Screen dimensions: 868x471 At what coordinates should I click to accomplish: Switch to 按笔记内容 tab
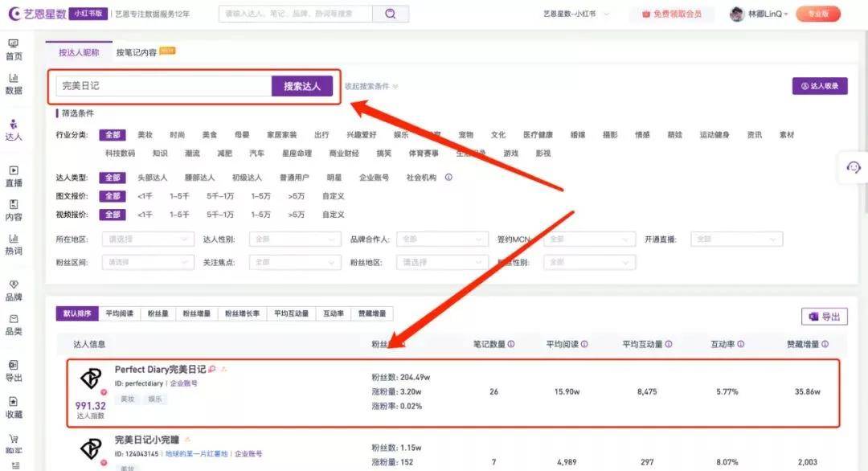[136, 52]
